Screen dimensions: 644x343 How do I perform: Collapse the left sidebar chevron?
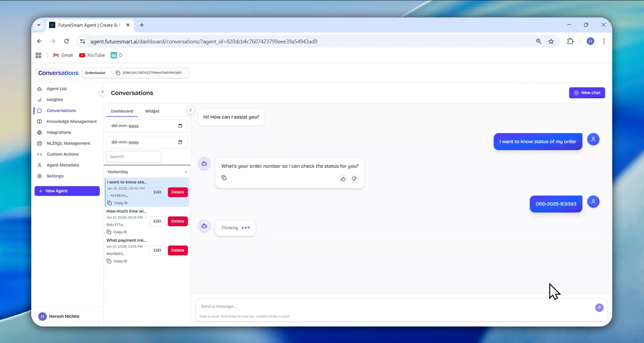[x=103, y=92]
